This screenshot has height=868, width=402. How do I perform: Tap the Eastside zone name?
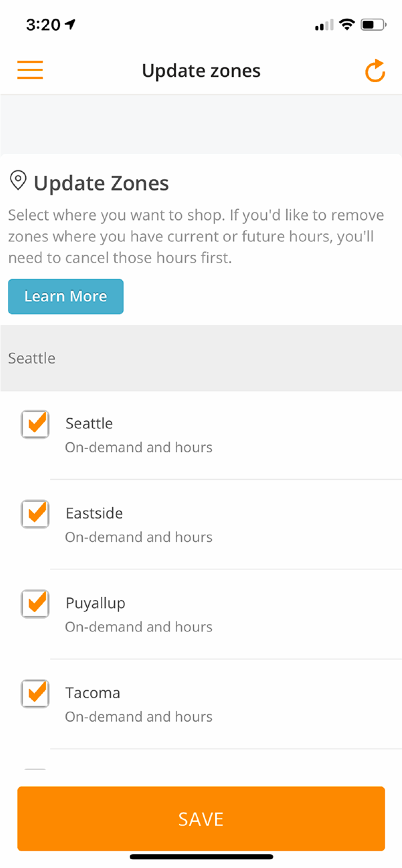click(x=94, y=513)
